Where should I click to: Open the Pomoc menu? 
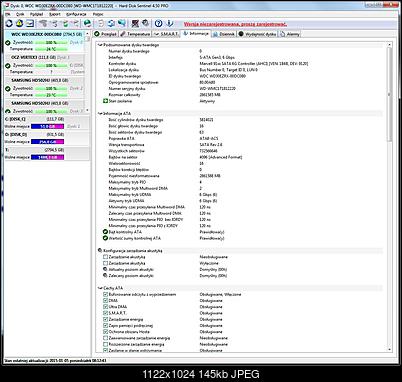98,14
